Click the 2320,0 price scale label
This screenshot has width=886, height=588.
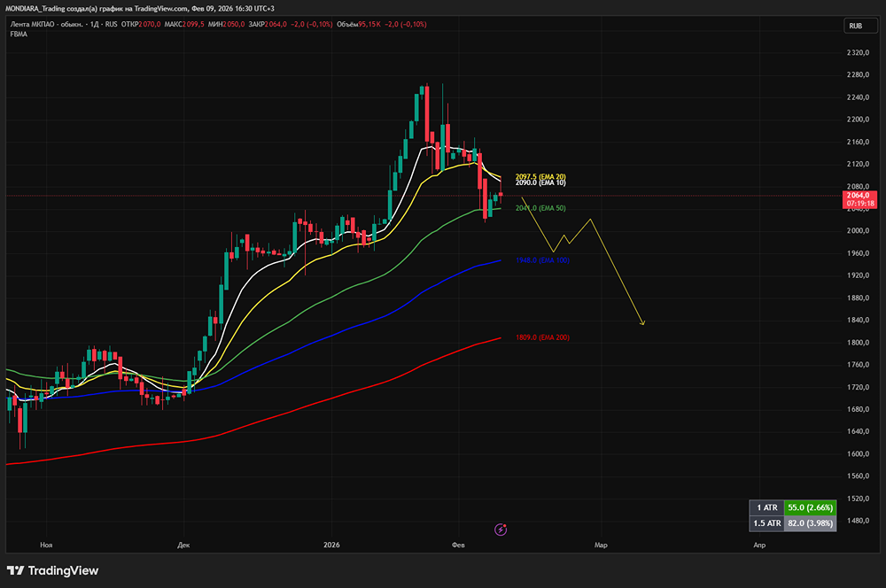tap(858, 52)
